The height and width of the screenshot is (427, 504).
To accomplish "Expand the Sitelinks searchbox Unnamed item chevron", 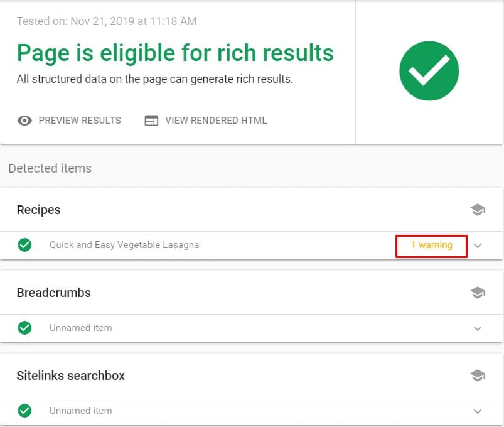I will coord(478,411).
